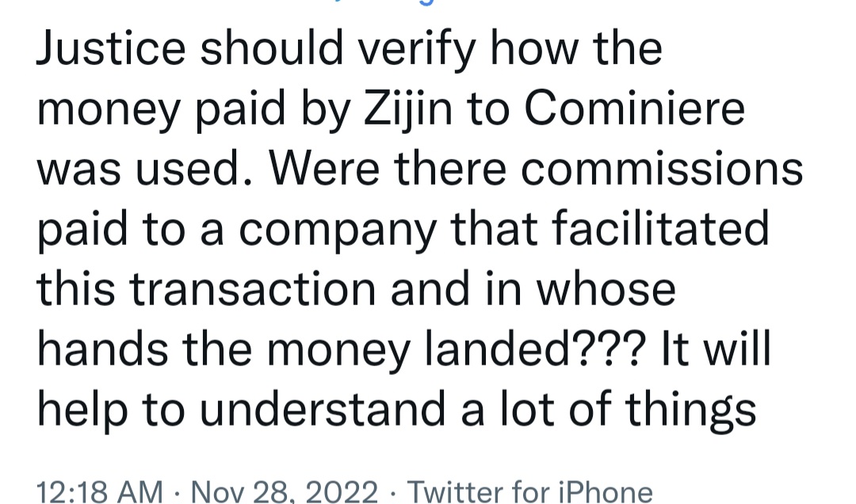Click the word facilitated in tweet text
The height and width of the screenshot is (504, 856).
point(660,227)
